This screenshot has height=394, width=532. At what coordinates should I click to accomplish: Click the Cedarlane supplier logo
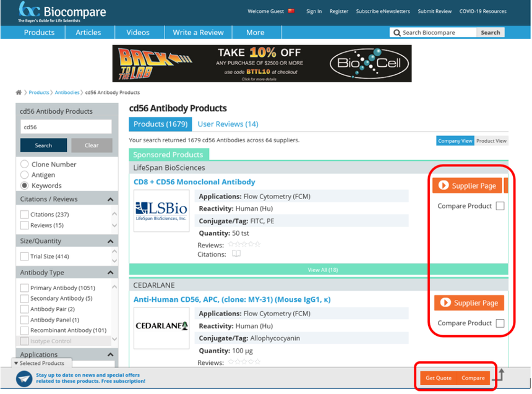point(161,326)
